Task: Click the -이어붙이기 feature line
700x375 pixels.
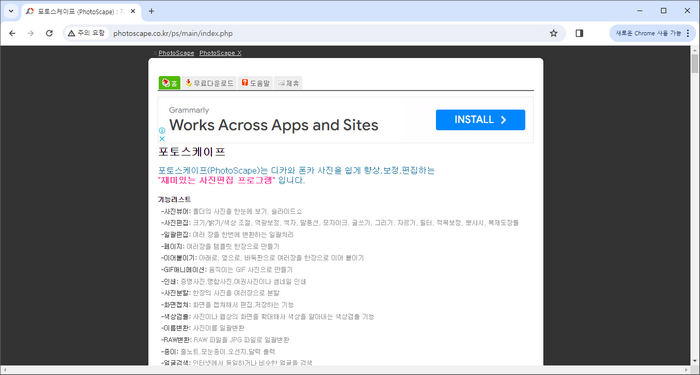Action: [262, 258]
